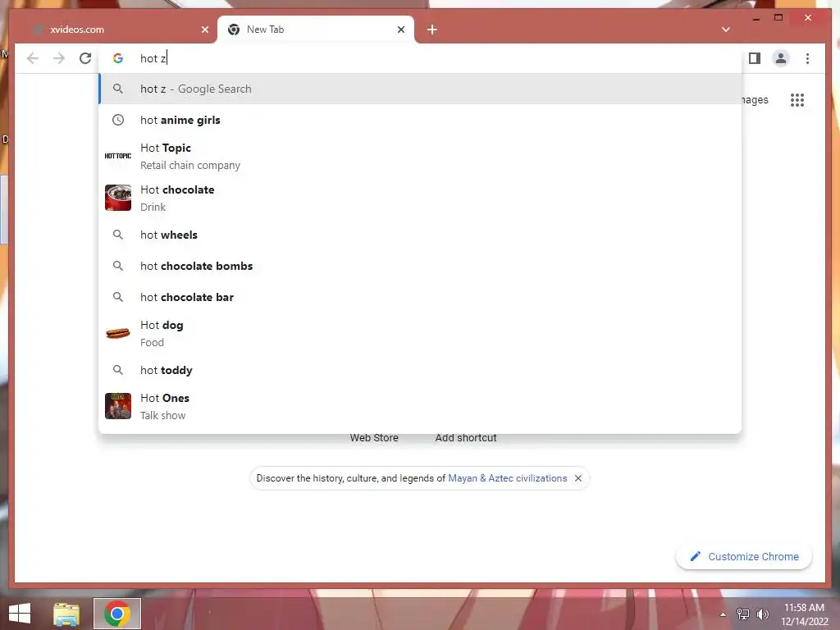Reload the current page

pyautogui.click(x=85, y=58)
